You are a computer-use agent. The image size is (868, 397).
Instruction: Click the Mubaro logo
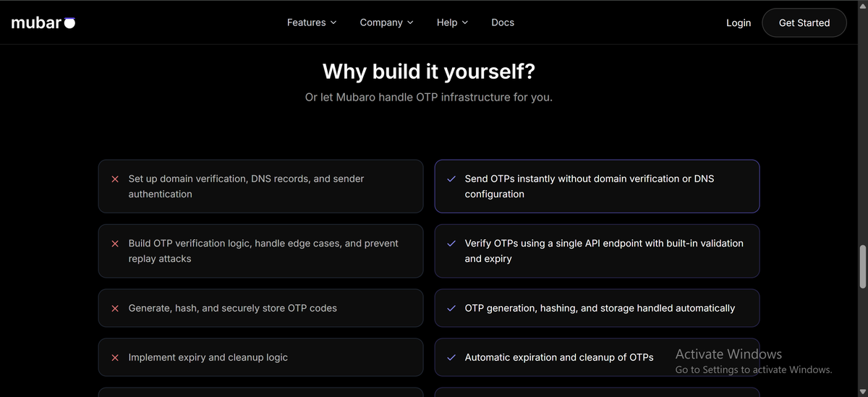[43, 22]
